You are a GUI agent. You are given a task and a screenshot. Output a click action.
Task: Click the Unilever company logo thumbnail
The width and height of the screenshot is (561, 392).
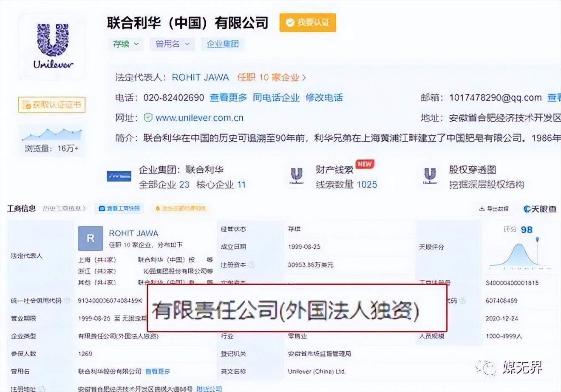coord(51,47)
